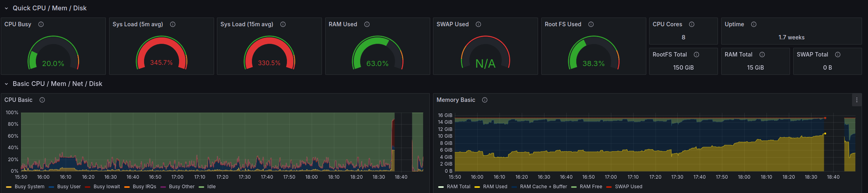
Task: Toggle RAM Cache + Buffer legend series
Action: pos(543,187)
